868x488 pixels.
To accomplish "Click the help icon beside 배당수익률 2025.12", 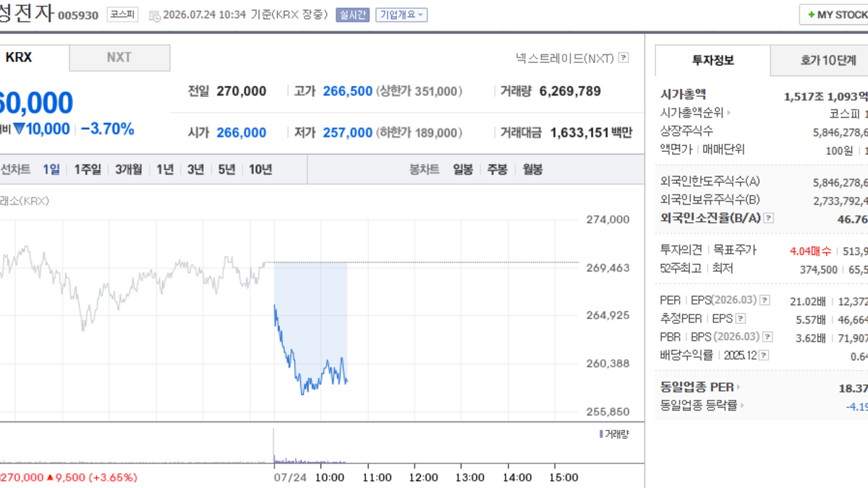I will pyautogui.click(x=764, y=356).
